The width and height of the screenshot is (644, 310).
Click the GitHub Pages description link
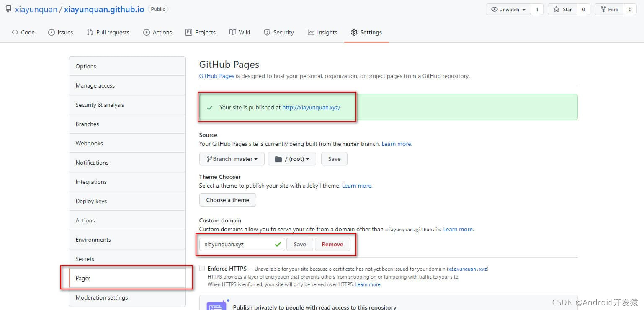point(216,76)
